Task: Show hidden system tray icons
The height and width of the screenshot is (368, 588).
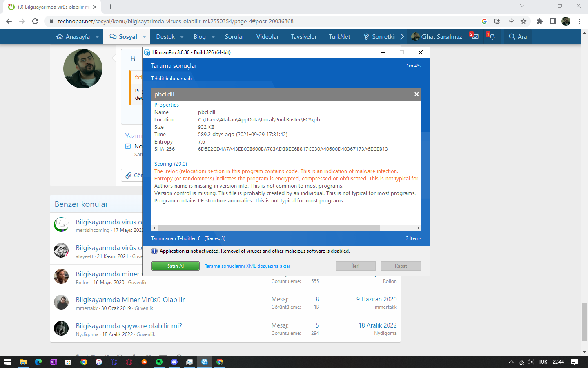Action: [511, 362]
